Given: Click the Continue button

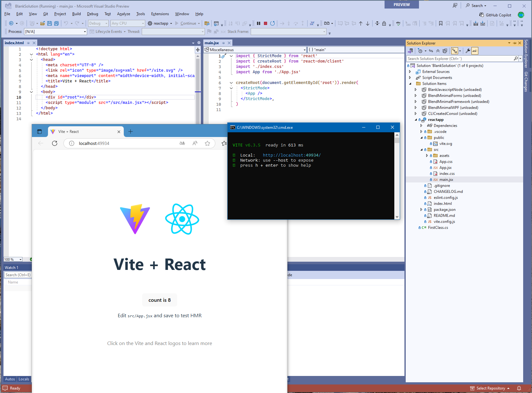Looking at the screenshot, I should point(188,23).
